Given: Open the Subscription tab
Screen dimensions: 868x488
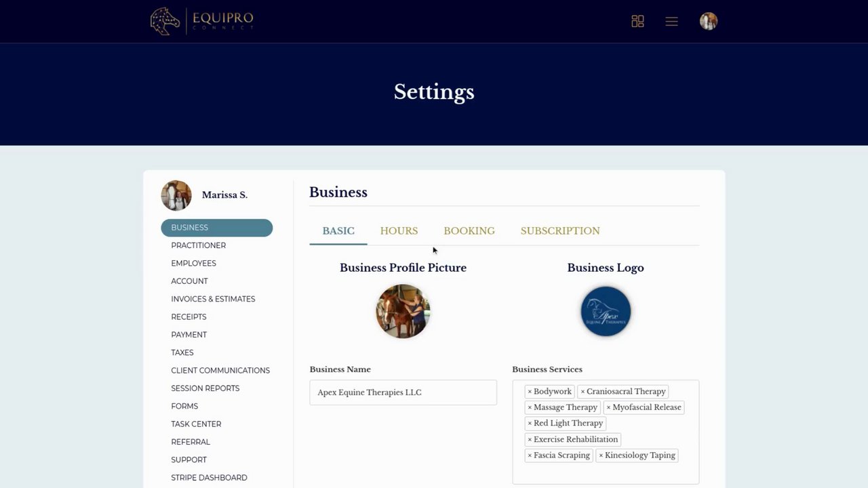Looking at the screenshot, I should coord(560,231).
